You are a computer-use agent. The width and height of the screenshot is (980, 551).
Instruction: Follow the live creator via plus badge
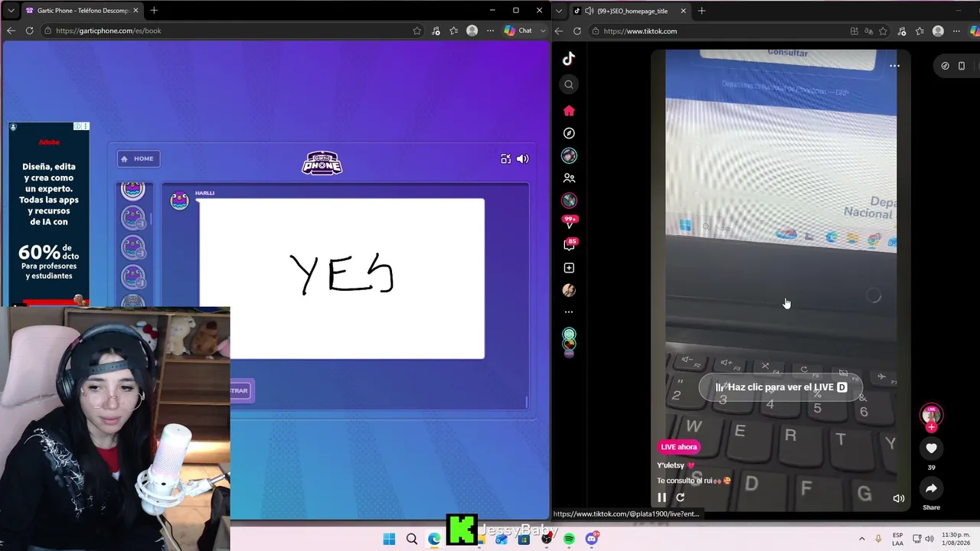click(931, 428)
